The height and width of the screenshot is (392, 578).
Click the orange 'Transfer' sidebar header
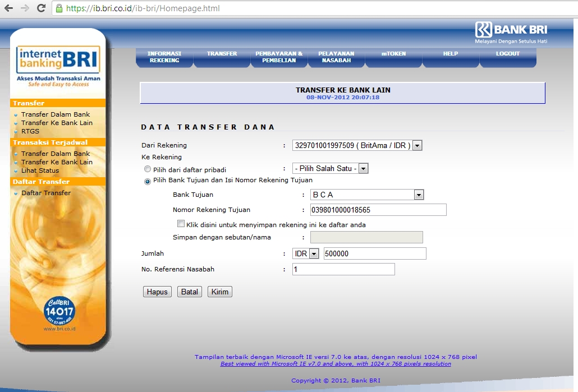[57, 103]
